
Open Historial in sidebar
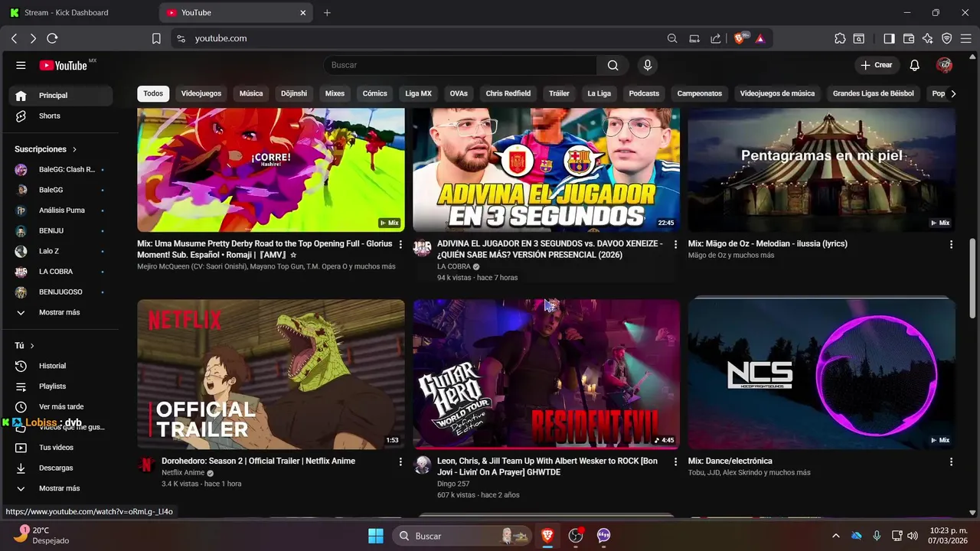60,366
